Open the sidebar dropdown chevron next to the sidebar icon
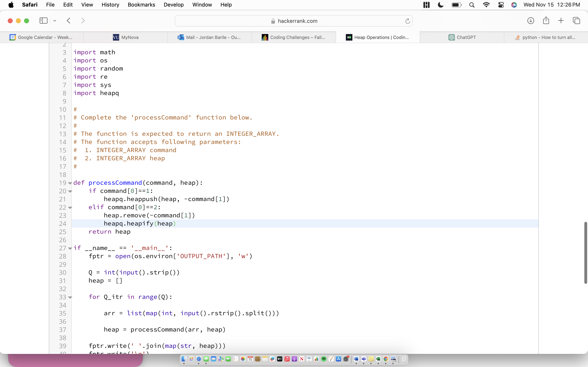 pos(55,21)
